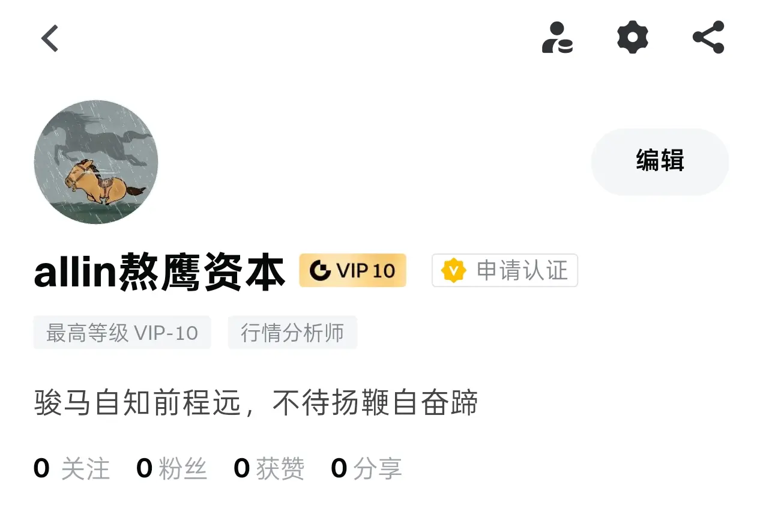Tap the share icon
This screenshot has height=532, width=763.
[708, 37]
